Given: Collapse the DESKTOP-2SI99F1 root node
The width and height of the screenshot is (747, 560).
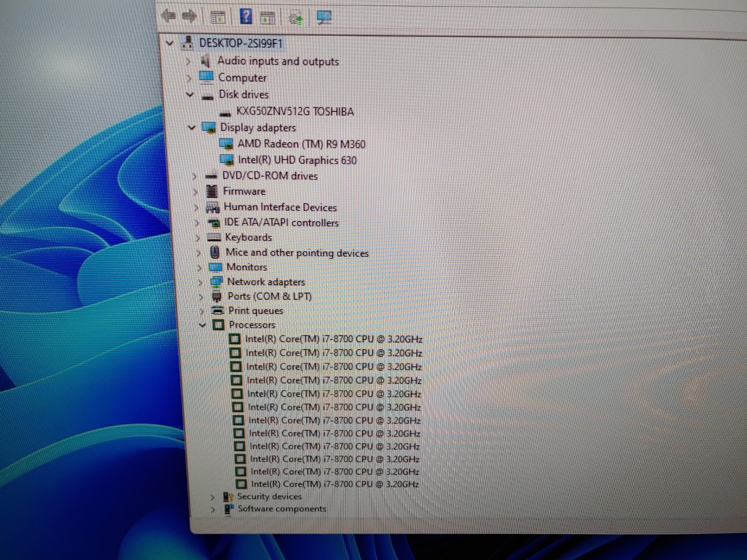Looking at the screenshot, I should pyautogui.click(x=170, y=43).
